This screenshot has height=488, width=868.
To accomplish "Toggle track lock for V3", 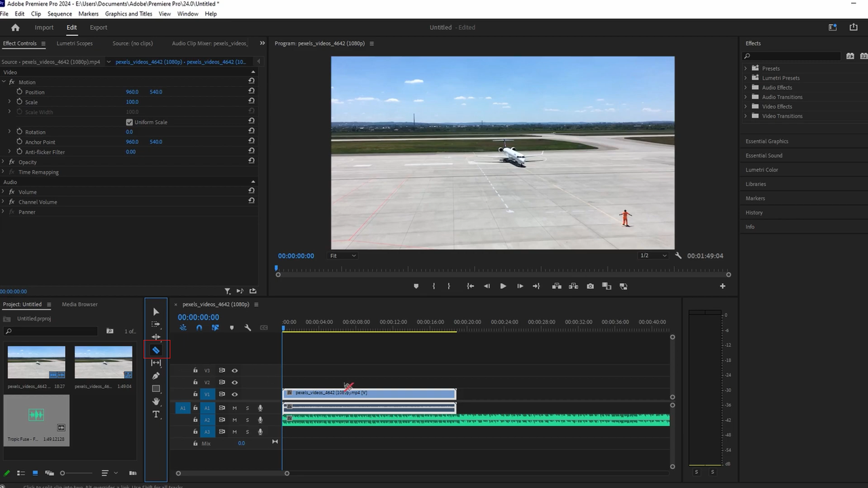I will 195,371.
